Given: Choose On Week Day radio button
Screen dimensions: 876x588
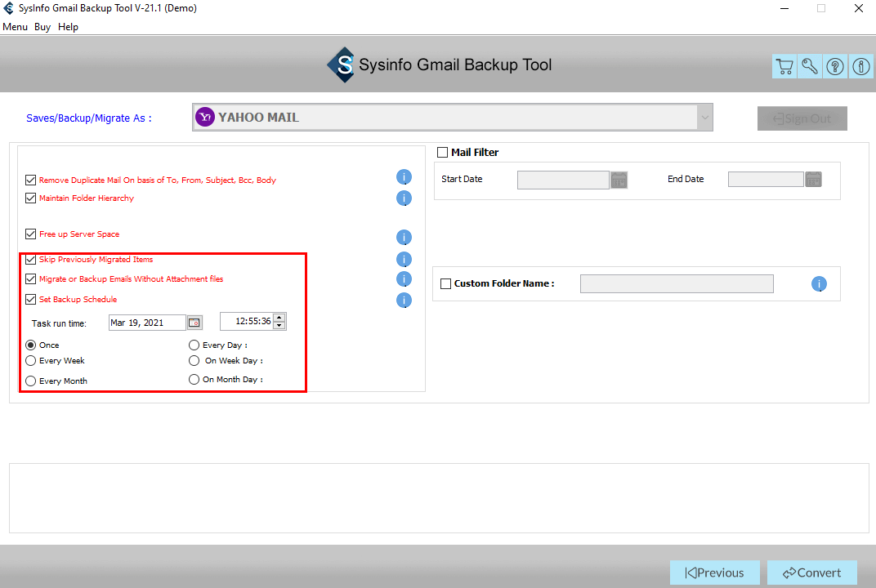Looking at the screenshot, I should click(x=194, y=361).
